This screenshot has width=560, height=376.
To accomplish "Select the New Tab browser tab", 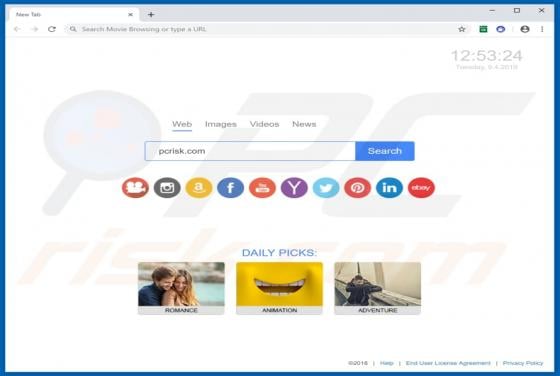I will click(x=73, y=15).
